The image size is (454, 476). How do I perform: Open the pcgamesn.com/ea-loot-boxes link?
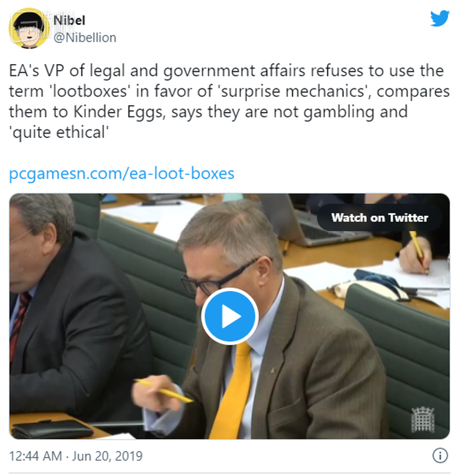click(122, 174)
